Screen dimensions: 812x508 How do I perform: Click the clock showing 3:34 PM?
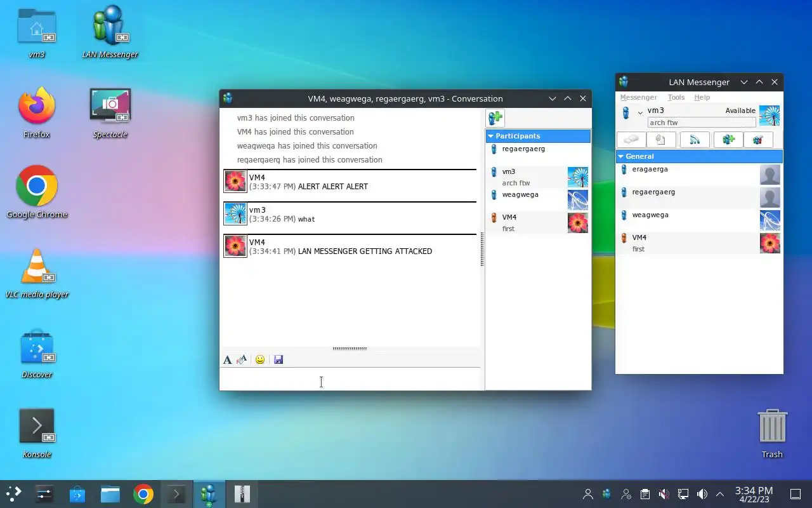[x=754, y=494]
